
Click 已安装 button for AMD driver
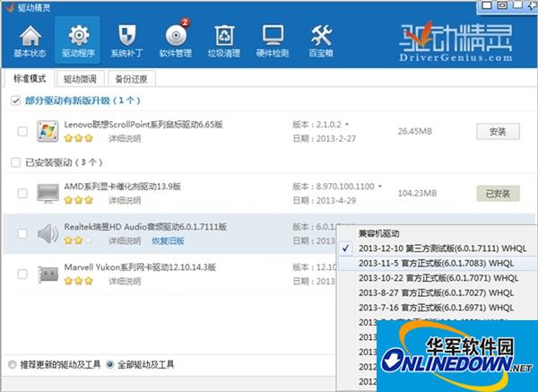498,194
